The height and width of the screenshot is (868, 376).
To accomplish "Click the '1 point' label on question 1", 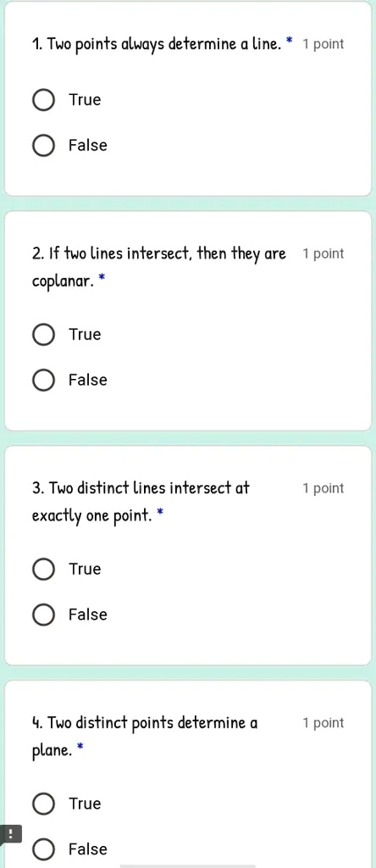I will [323, 44].
